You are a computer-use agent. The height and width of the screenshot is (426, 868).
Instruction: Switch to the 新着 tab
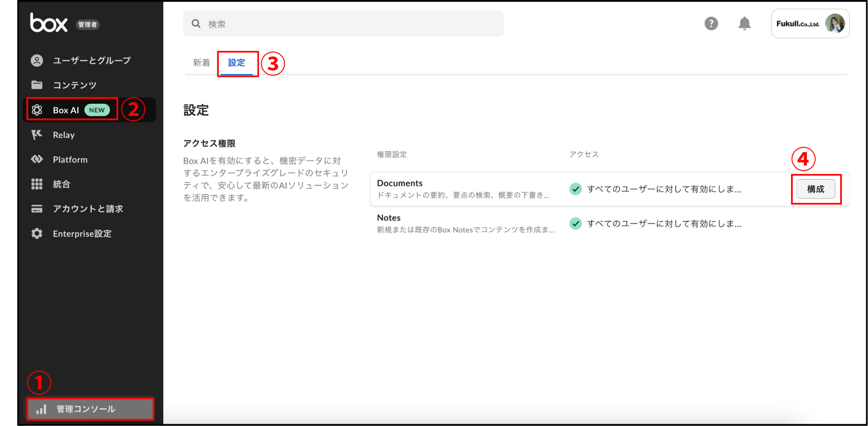(x=201, y=63)
